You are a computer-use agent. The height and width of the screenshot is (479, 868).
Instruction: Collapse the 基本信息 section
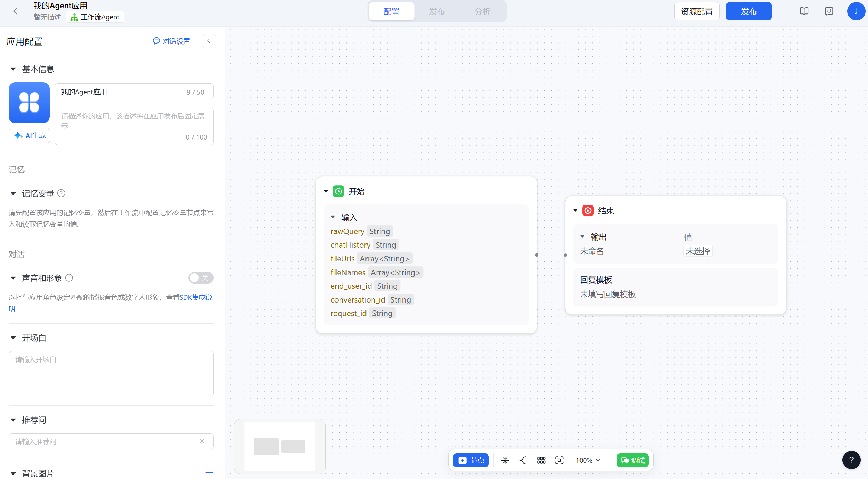pyautogui.click(x=13, y=69)
